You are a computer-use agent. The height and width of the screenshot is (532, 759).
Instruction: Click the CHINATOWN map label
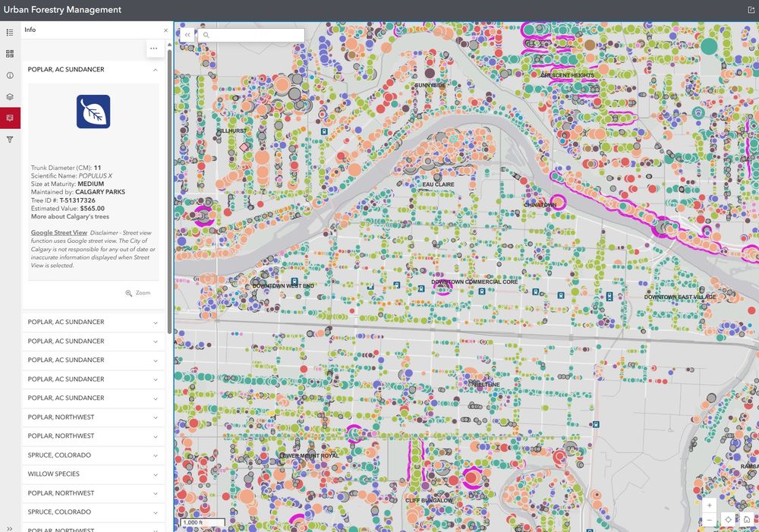pyautogui.click(x=540, y=205)
